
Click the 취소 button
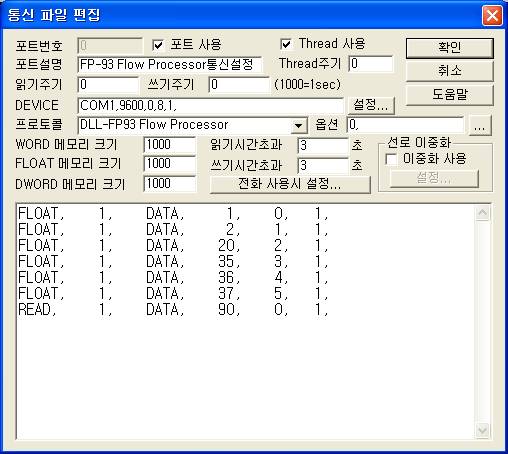pyautogui.click(x=449, y=71)
